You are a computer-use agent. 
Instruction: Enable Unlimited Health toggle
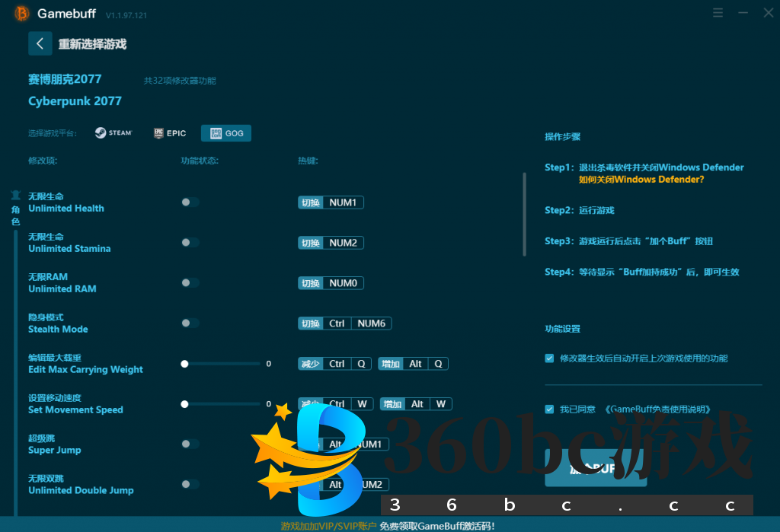pos(190,202)
